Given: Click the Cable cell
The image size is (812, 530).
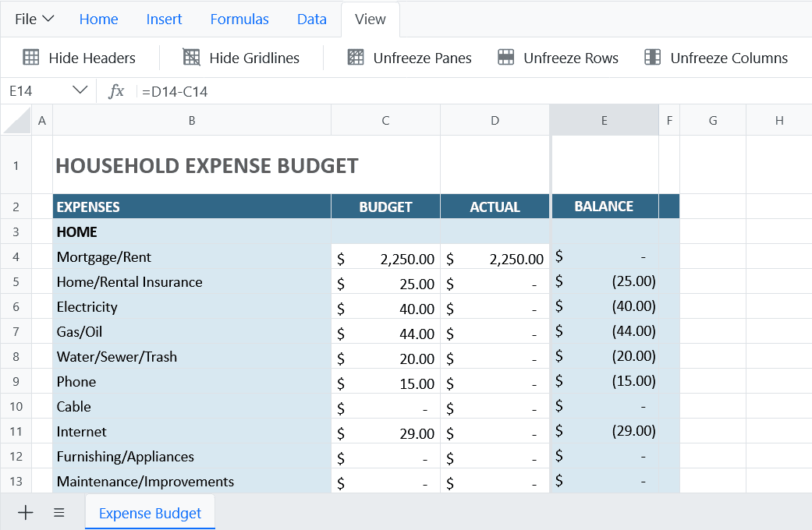Looking at the screenshot, I should point(192,406).
